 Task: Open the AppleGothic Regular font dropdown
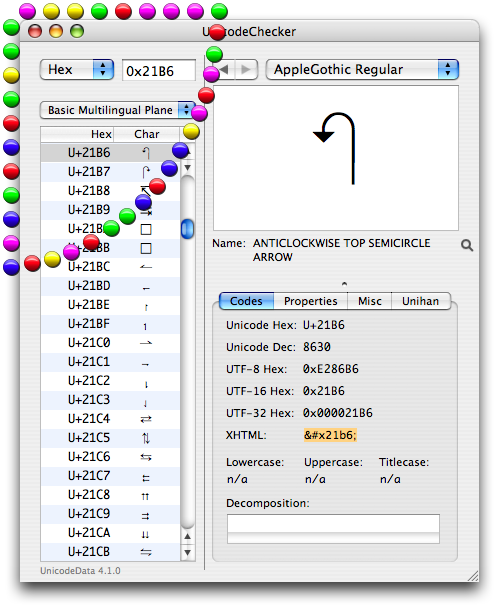(x=362, y=70)
